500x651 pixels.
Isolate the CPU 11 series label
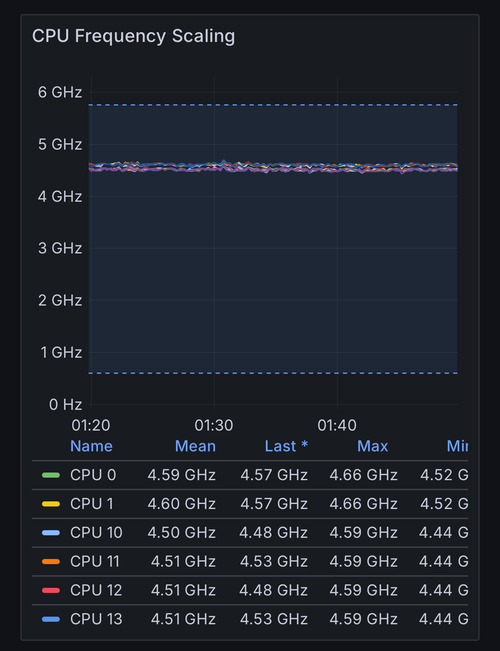(x=95, y=562)
